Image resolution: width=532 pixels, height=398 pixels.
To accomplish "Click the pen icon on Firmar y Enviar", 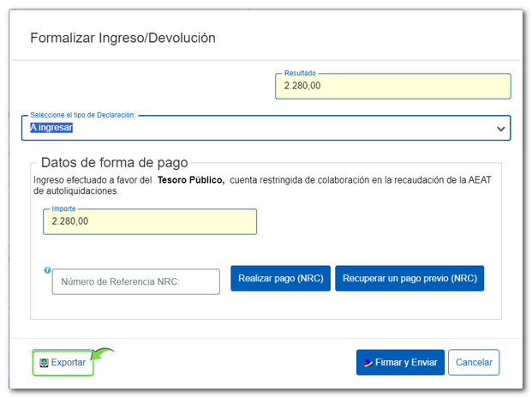I will click(x=368, y=363).
